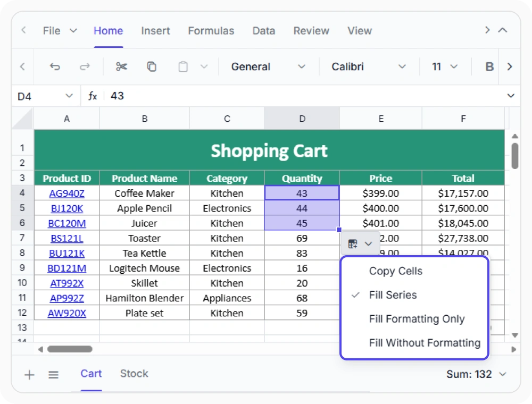Open the BC120M product link
Viewport: 532px width, 404px height.
click(x=67, y=223)
